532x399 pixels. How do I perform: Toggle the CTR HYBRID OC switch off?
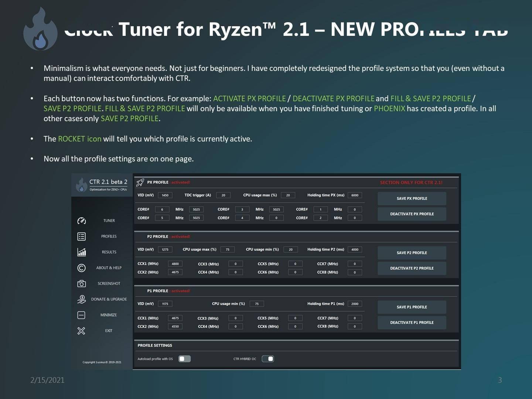pos(268,358)
